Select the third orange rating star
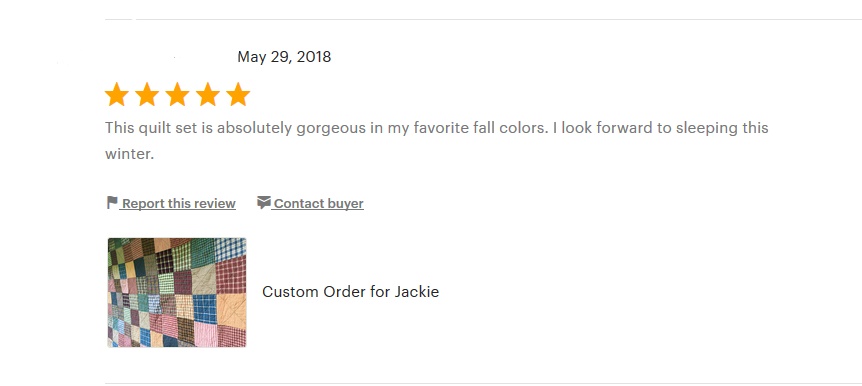The image size is (862, 386). 177,95
